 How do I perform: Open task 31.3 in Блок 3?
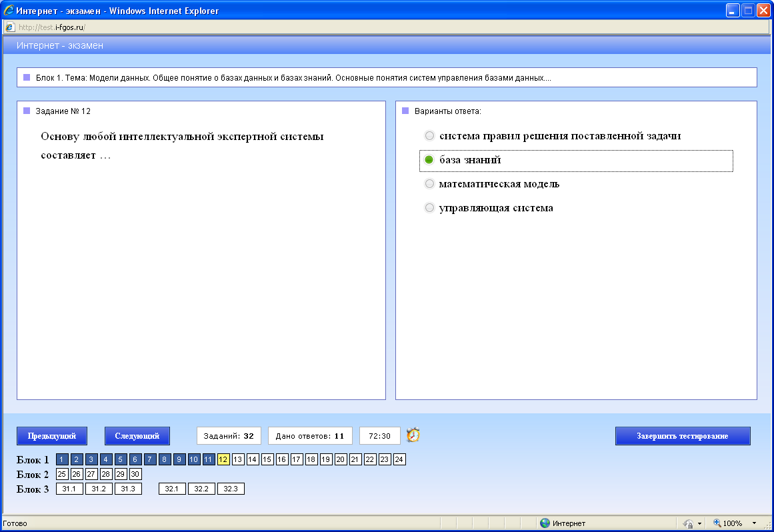pos(129,489)
